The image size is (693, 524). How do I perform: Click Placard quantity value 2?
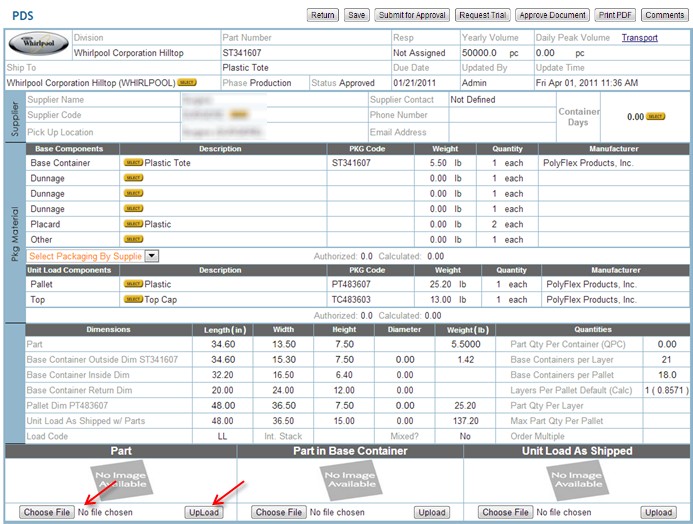point(494,224)
